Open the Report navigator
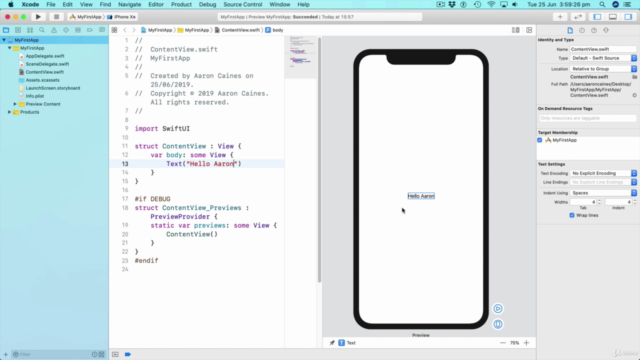This screenshot has height=360, width=640. pos(102,30)
